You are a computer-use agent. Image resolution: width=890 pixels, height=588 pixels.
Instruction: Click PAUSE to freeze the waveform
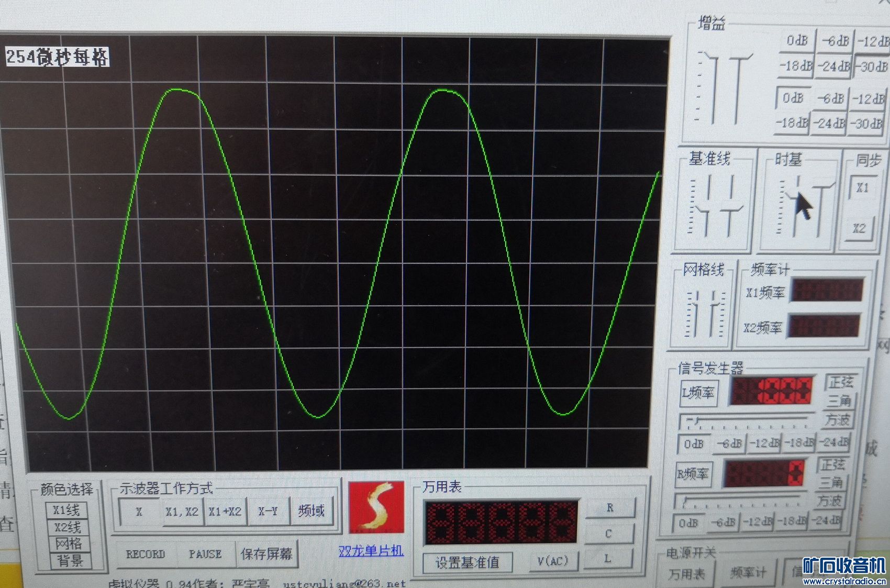pyautogui.click(x=205, y=553)
